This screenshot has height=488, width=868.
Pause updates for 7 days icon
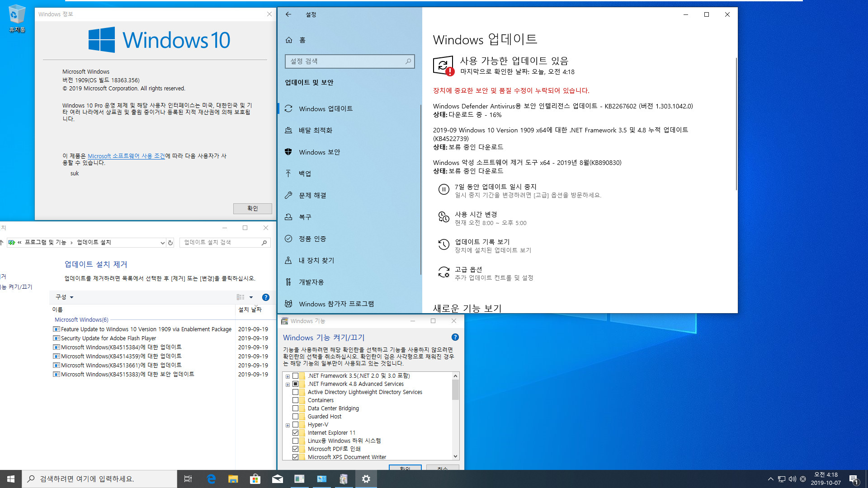pyautogui.click(x=443, y=189)
